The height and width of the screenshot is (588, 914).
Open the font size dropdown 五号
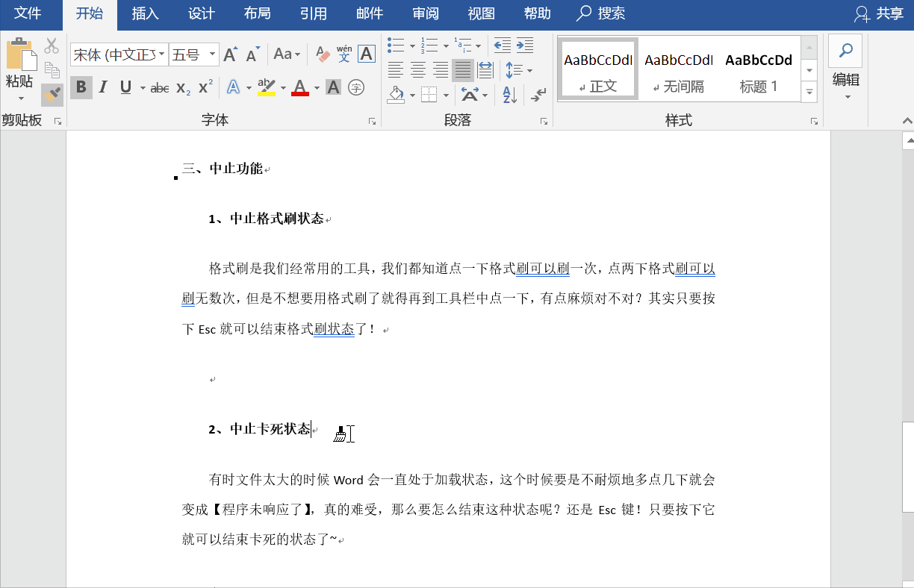[x=212, y=54]
